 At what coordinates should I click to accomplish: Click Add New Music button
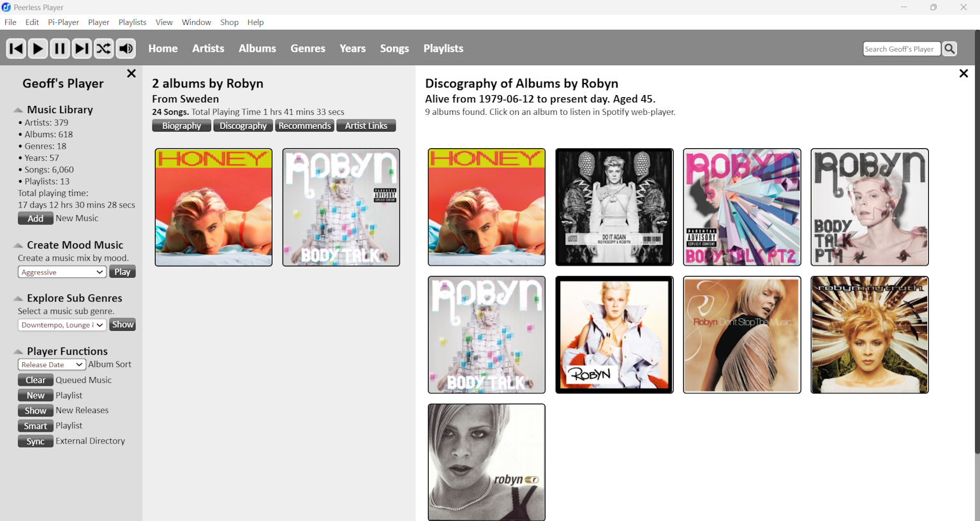coord(36,218)
